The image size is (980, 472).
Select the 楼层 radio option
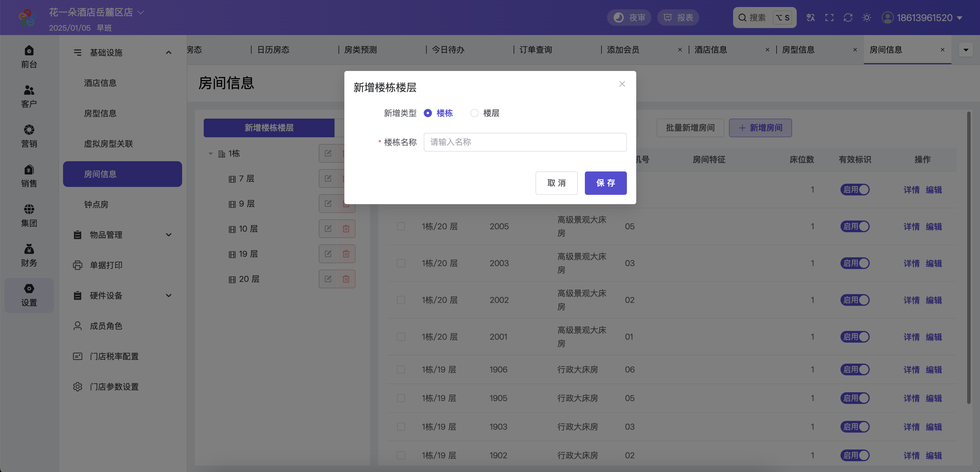pyautogui.click(x=485, y=113)
